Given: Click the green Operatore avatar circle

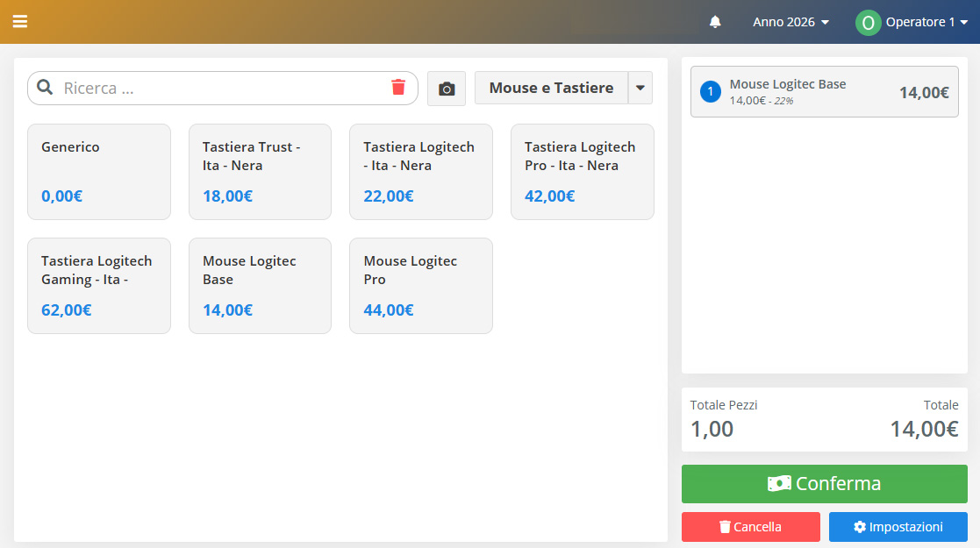Looking at the screenshot, I should 868,23.
